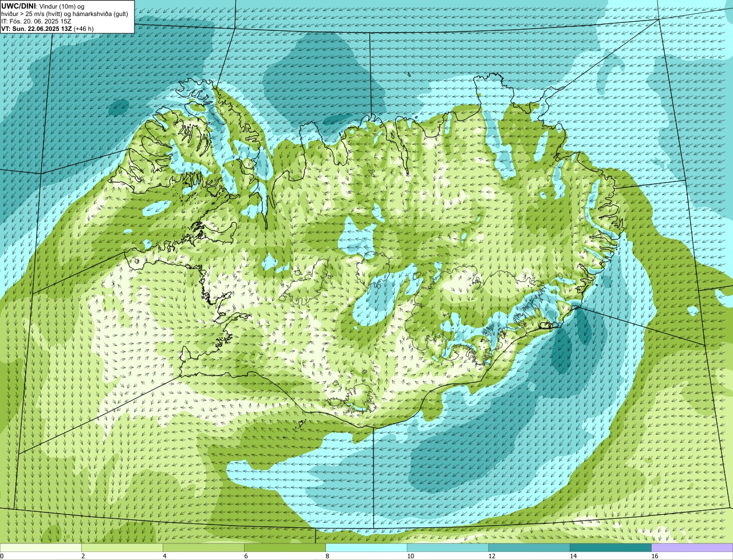Click the 8–10 m/s light cyan swatch

click(x=366, y=548)
